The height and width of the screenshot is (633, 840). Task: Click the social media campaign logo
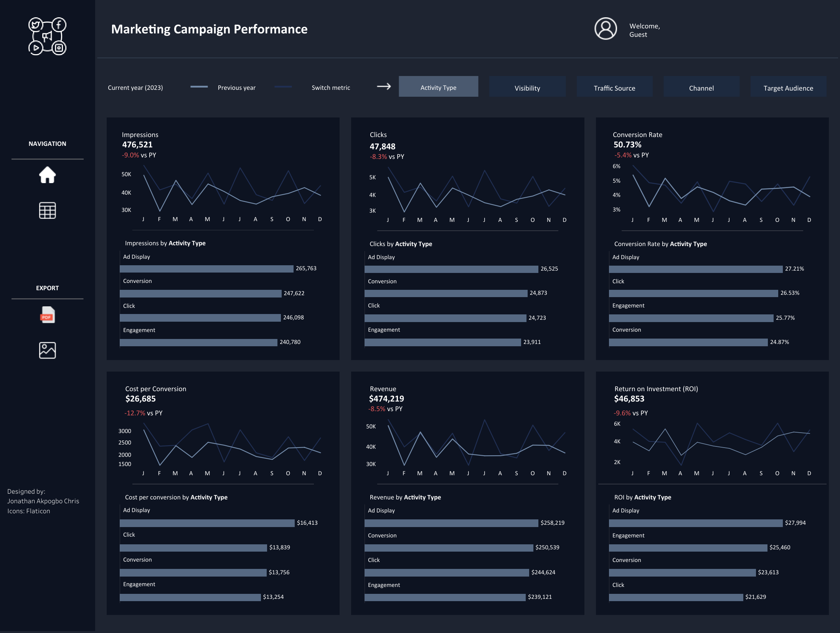click(x=47, y=36)
